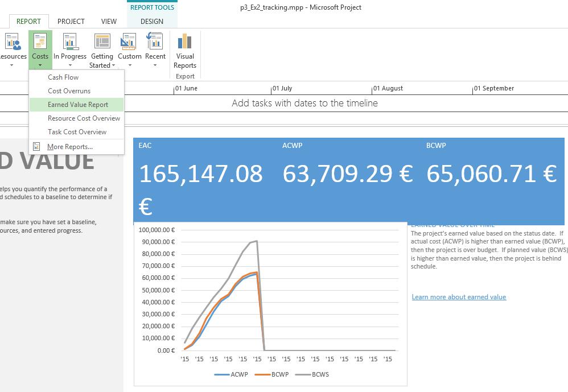Click the 0.00 € axis label
Image resolution: width=568 pixels, height=392 pixels.
pos(166,350)
